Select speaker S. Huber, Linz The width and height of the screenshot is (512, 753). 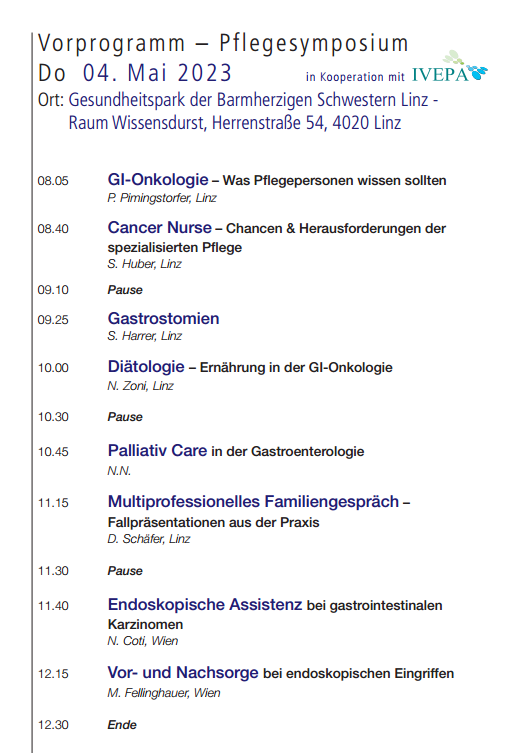pyautogui.click(x=145, y=264)
